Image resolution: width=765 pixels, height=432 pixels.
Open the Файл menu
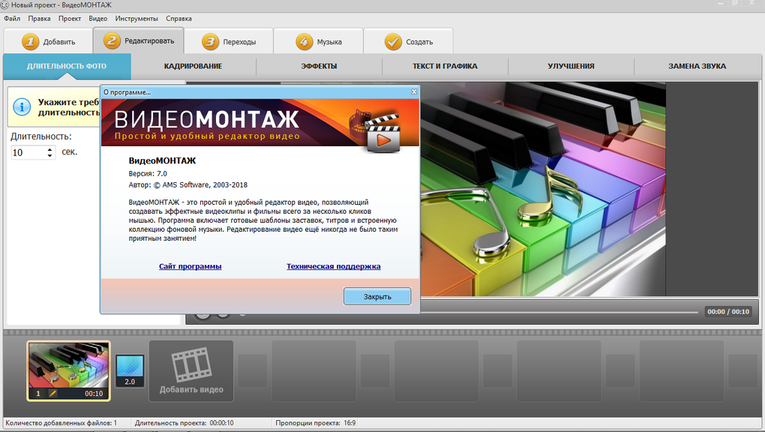(x=12, y=19)
